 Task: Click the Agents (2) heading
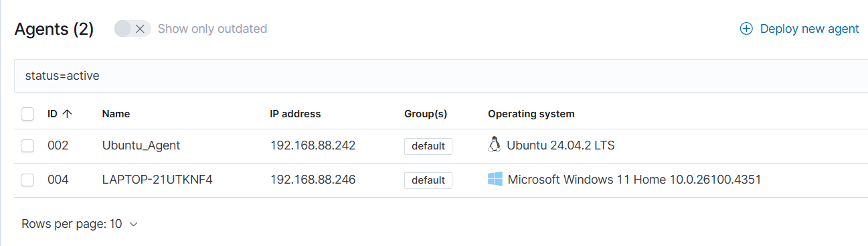point(54,29)
